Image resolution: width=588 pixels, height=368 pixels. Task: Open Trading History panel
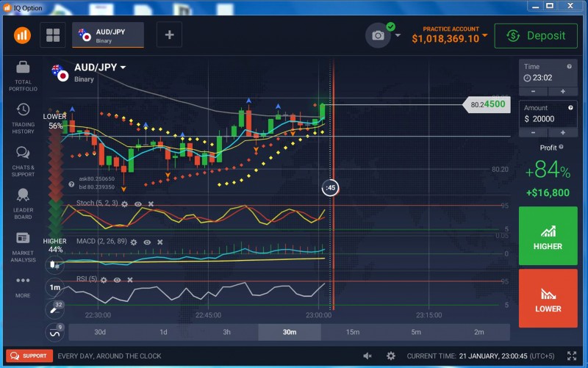coord(23,119)
